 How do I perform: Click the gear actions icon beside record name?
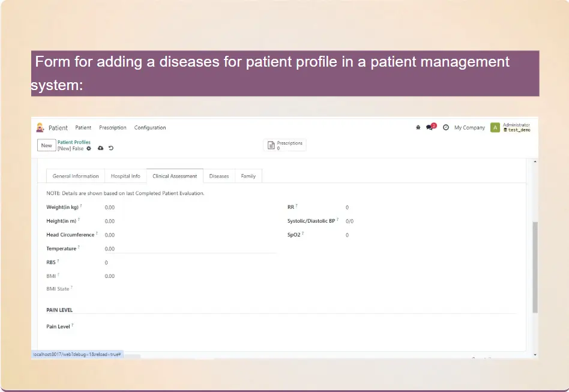(89, 148)
